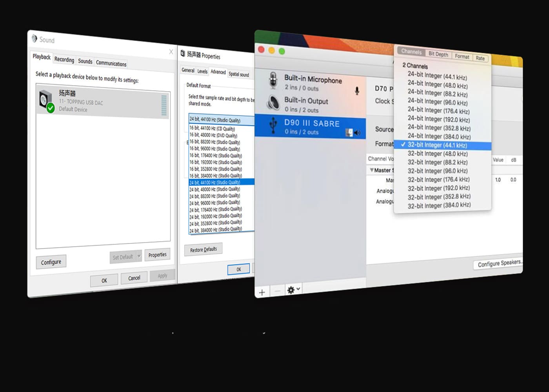Click the Configure Speakers button
This screenshot has width=549, height=392.
tap(499, 263)
